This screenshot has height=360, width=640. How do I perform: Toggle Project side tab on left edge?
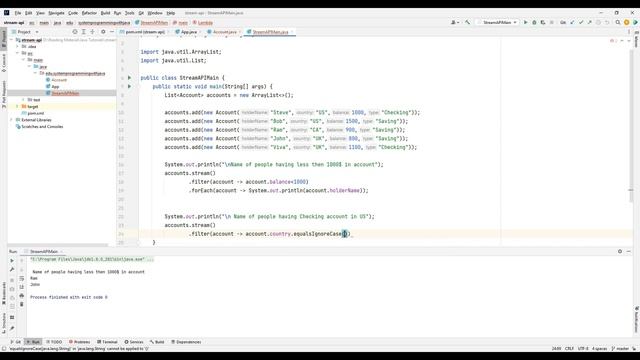[4, 38]
